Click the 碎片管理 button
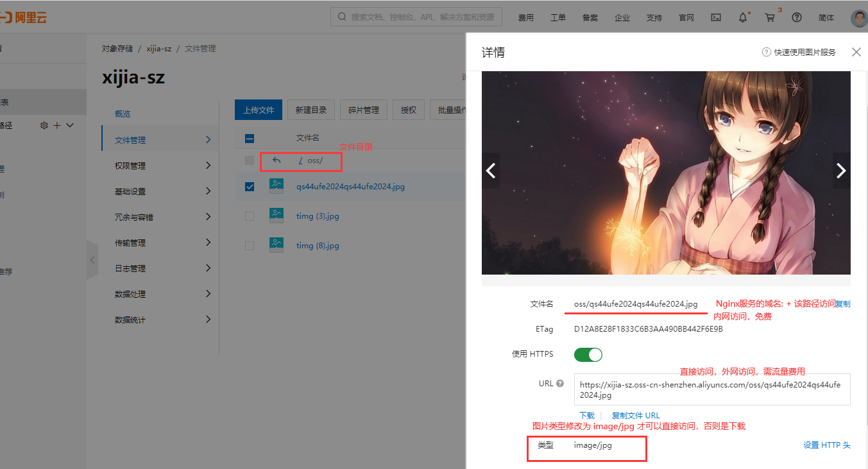The height and width of the screenshot is (469, 868). 364,110
